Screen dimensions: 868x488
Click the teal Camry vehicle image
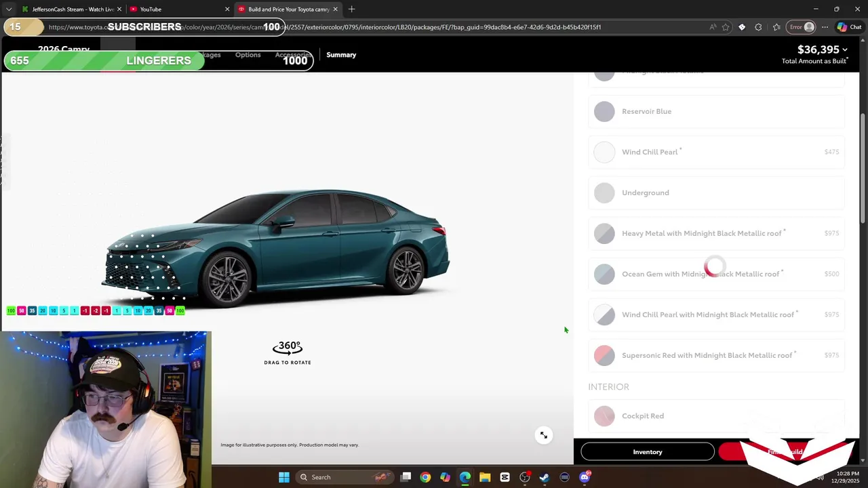point(276,248)
